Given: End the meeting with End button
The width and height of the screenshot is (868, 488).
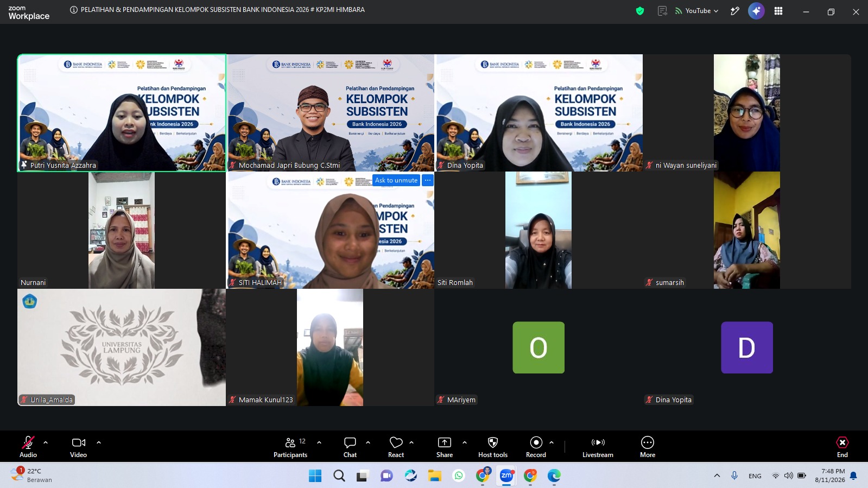Looking at the screenshot, I should [x=842, y=447].
